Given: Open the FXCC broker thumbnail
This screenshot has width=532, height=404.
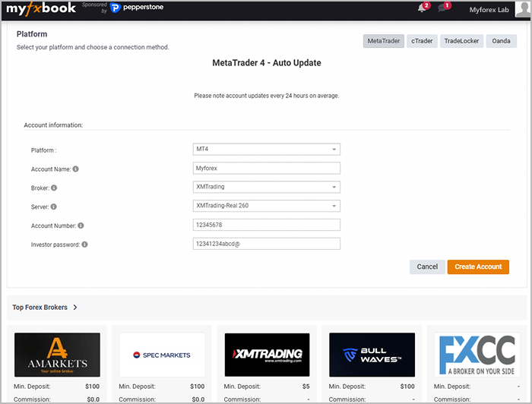Looking at the screenshot, I should coord(477,355).
